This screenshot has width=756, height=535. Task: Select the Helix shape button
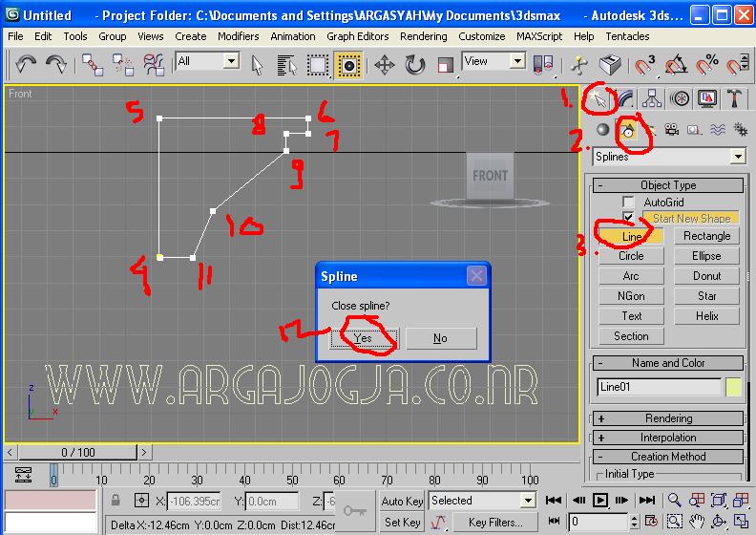(706, 316)
